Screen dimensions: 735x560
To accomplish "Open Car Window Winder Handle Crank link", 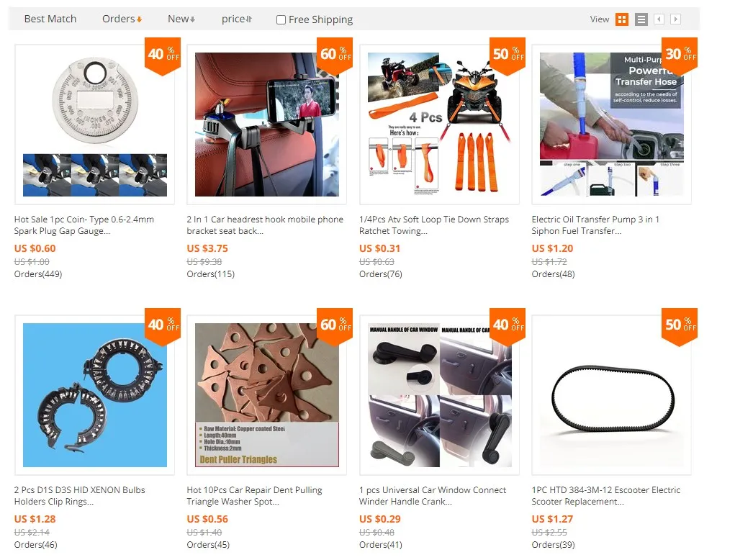I will tap(432, 495).
